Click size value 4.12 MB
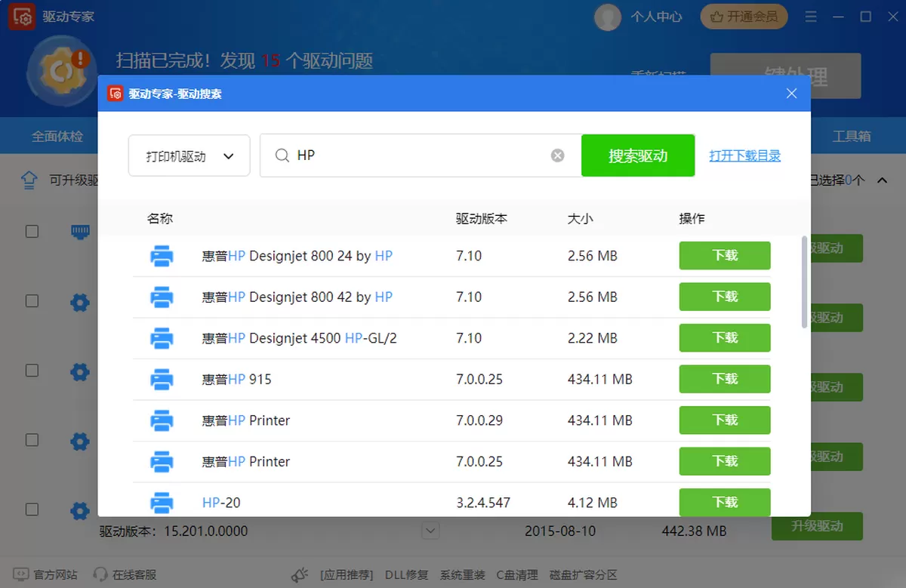The width and height of the screenshot is (906, 588). (x=593, y=502)
